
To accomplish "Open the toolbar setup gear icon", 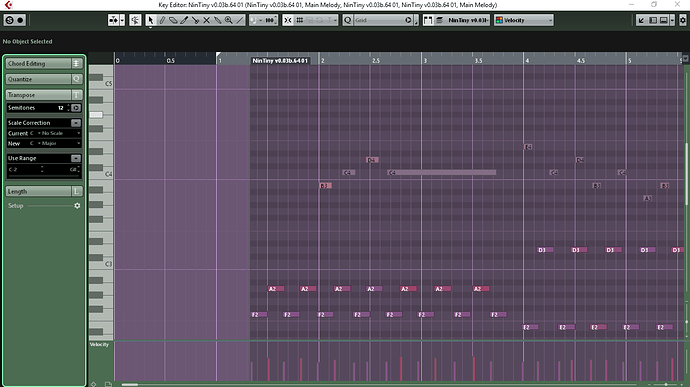I will (683, 20).
